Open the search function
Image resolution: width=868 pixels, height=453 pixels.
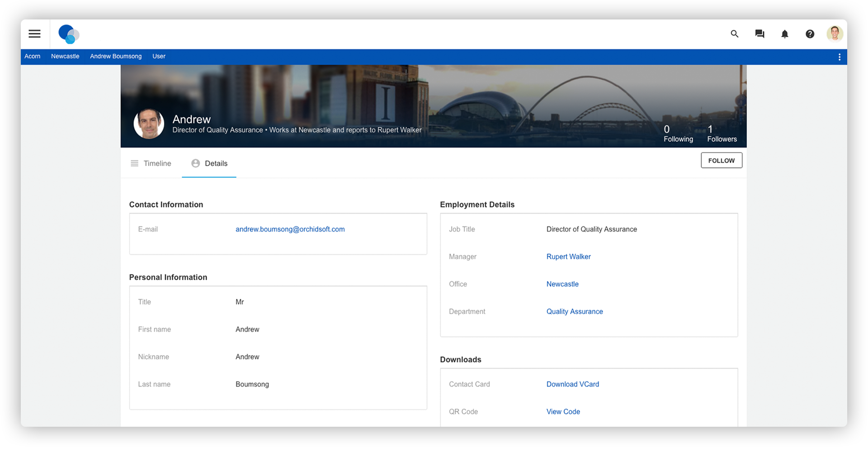coord(734,34)
